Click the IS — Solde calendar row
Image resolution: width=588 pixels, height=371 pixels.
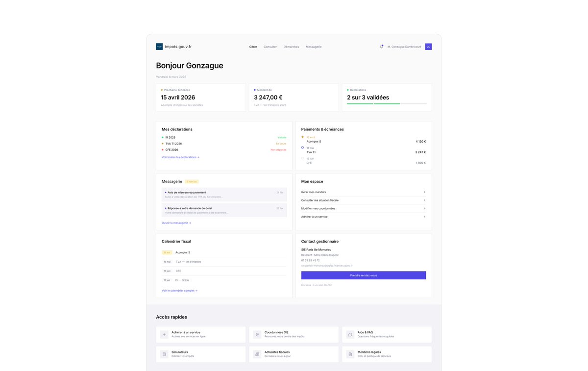224,280
